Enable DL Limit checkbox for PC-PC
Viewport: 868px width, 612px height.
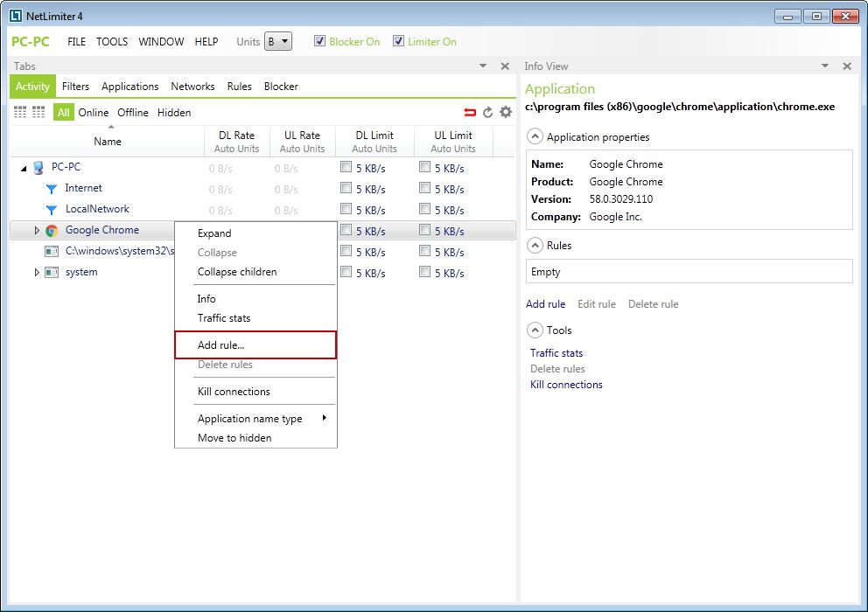(346, 167)
